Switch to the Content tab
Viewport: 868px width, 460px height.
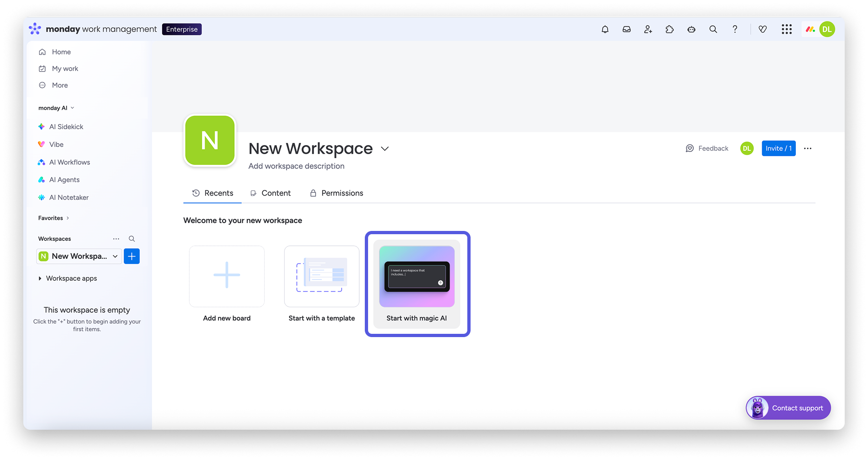click(270, 193)
